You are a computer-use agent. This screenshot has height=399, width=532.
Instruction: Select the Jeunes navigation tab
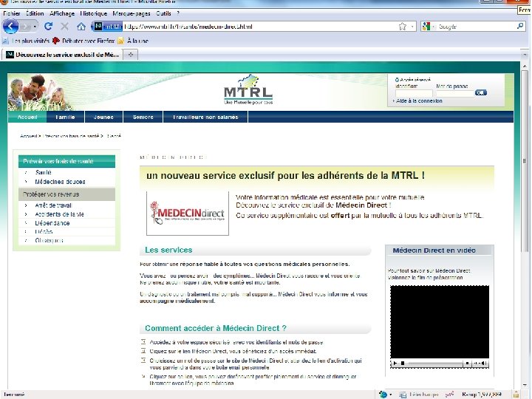(103, 117)
